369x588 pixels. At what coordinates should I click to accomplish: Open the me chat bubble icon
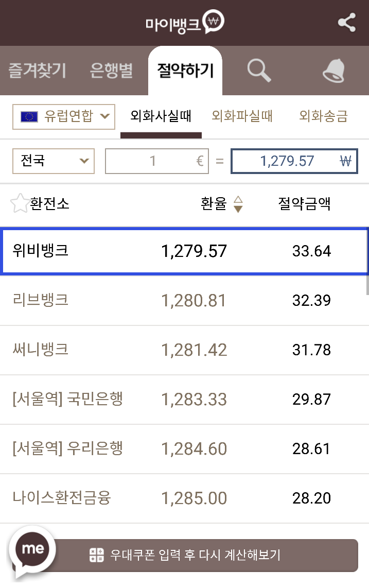tap(32, 550)
